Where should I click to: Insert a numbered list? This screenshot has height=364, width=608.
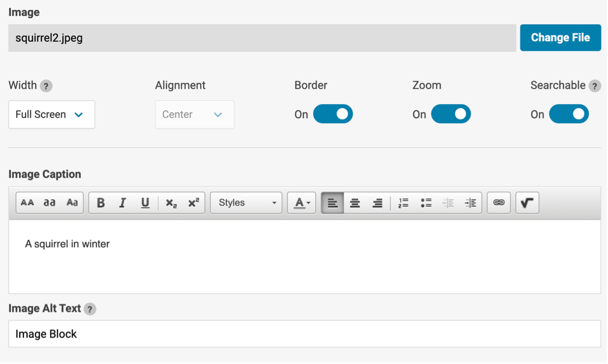tap(403, 203)
